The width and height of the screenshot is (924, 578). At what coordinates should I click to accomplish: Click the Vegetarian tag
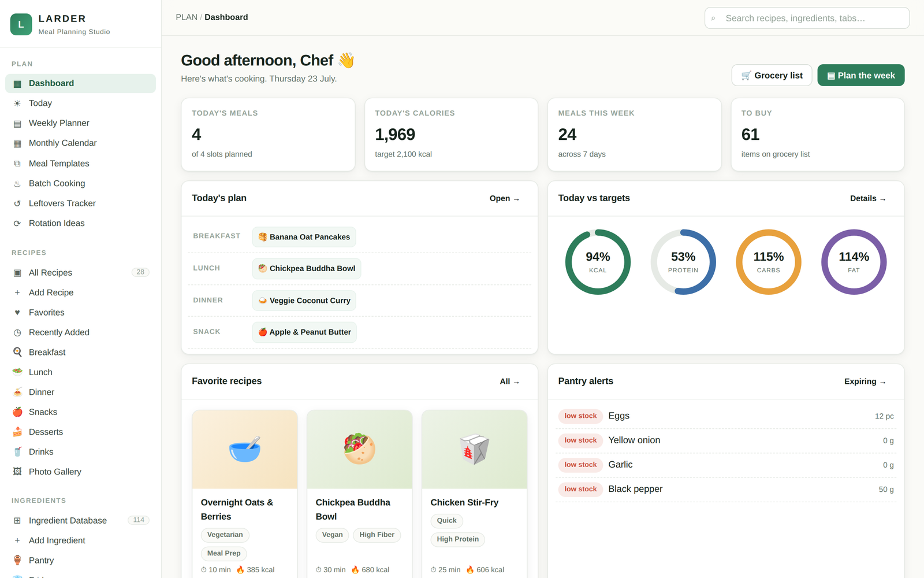point(225,535)
